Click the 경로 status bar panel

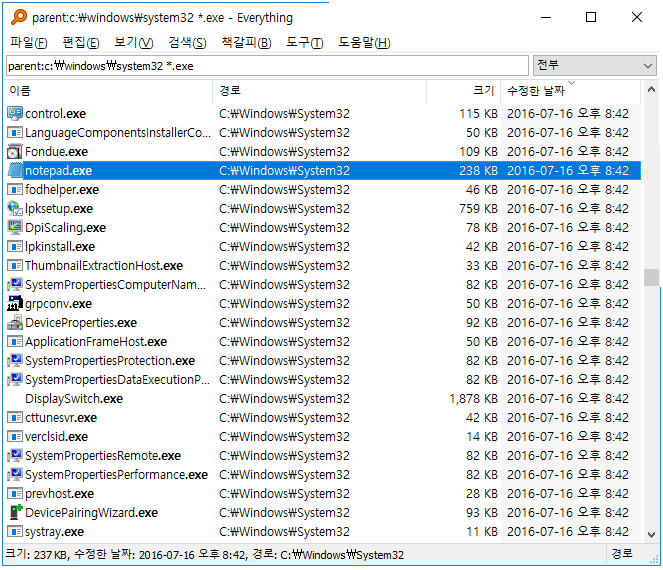coord(622,553)
